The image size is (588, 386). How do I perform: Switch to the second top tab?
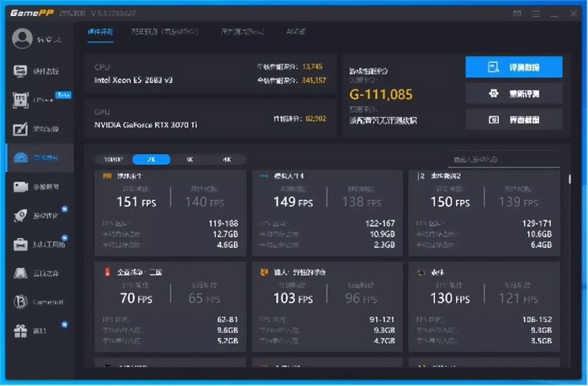coord(165,32)
